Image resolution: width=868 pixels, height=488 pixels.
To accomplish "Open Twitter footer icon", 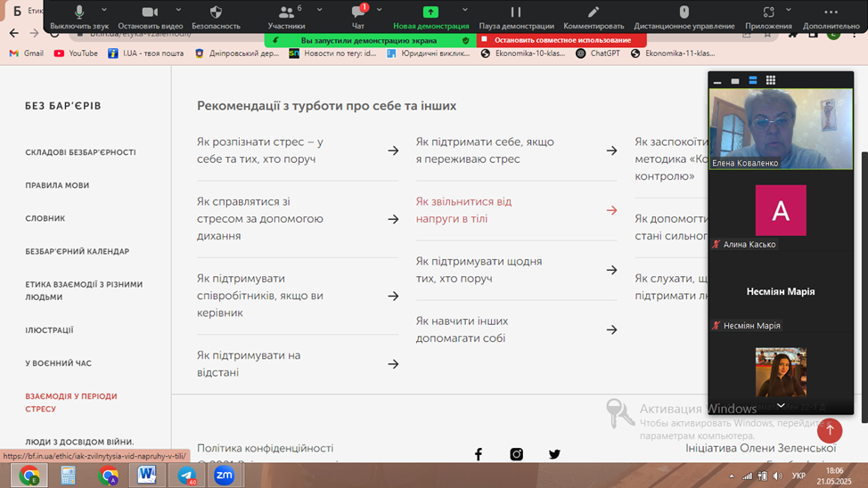I will pos(554,454).
